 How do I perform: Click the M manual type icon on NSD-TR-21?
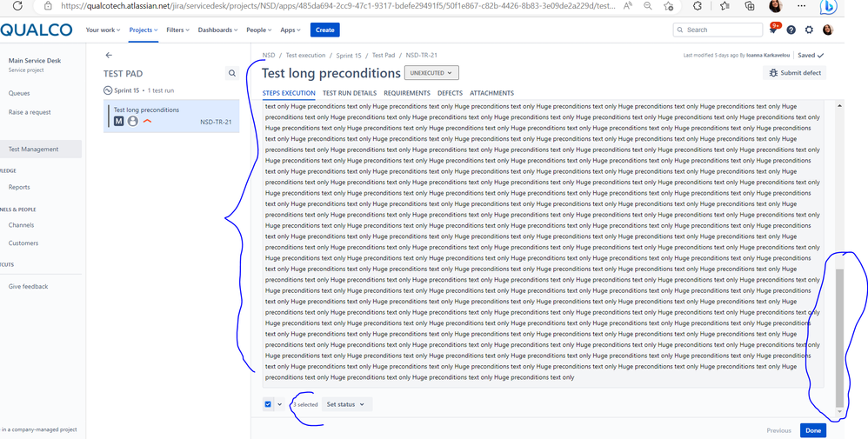coord(118,121)
